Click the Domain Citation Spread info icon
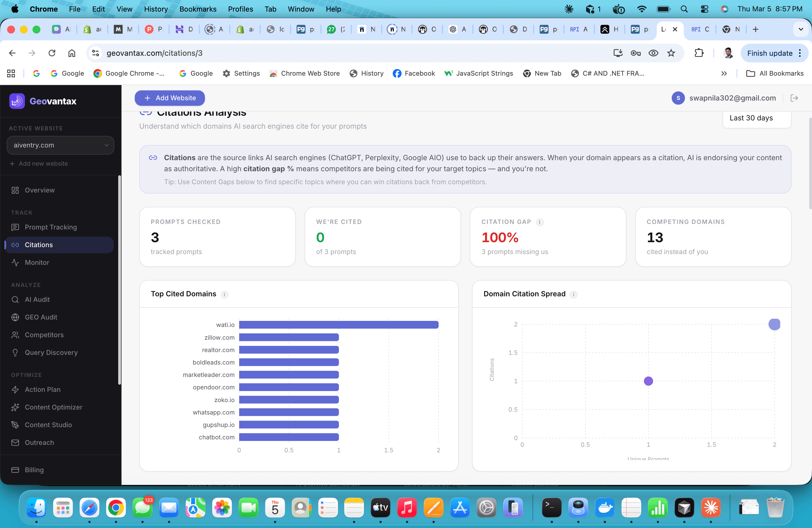This screenshot has height=528, width=812. click(x=574, y=294)
